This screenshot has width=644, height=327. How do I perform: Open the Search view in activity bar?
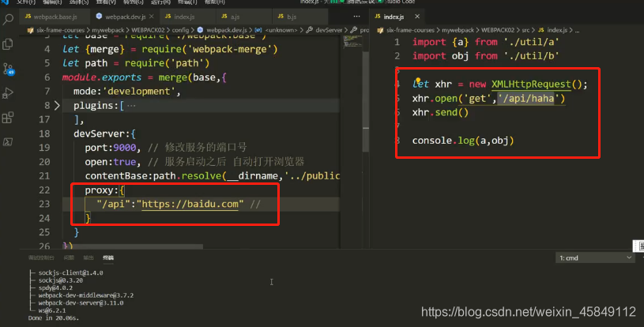pos(8,19)
